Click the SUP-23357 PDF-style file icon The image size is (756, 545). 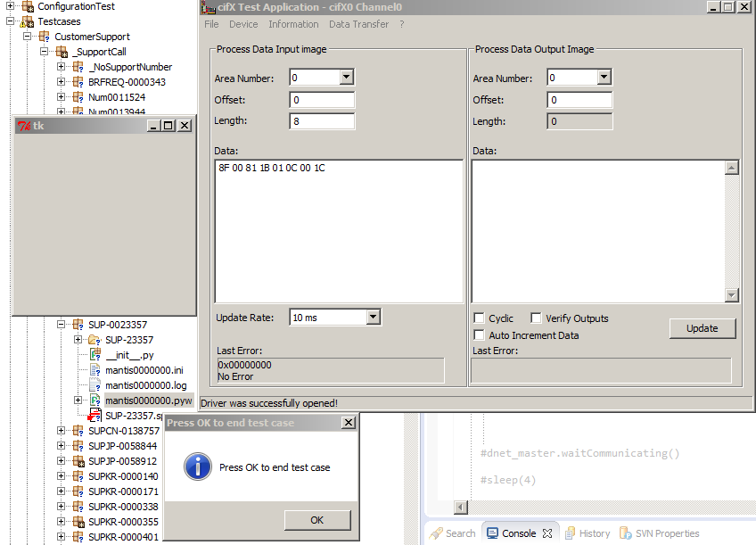click(x=95, y=416)
